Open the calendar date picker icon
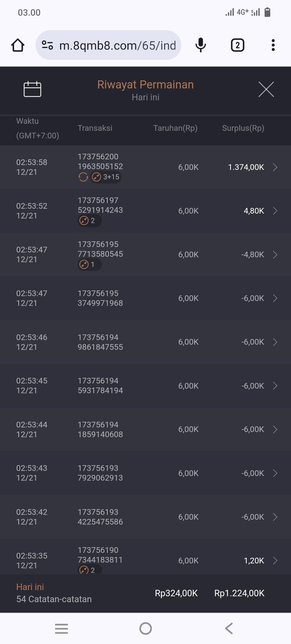 32,89
